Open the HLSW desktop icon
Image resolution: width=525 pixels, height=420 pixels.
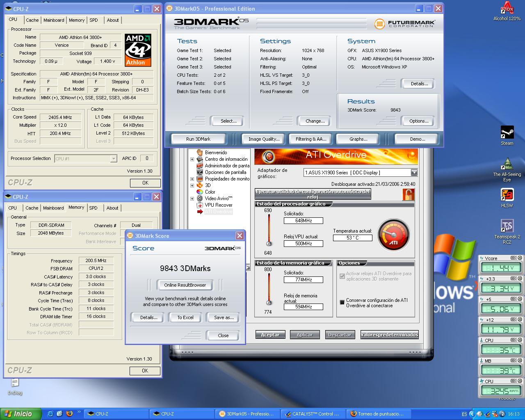pos(507,195)
